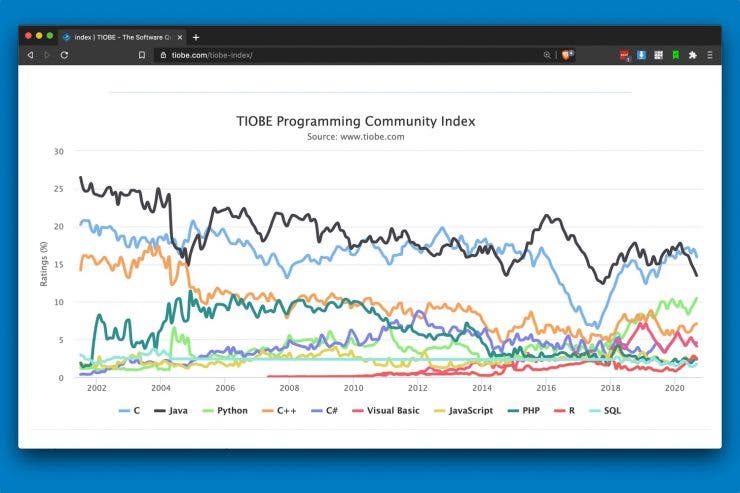Screen dimensions: 740x493
Task: Click the padlock site security icon
Action: coord(163,55)
